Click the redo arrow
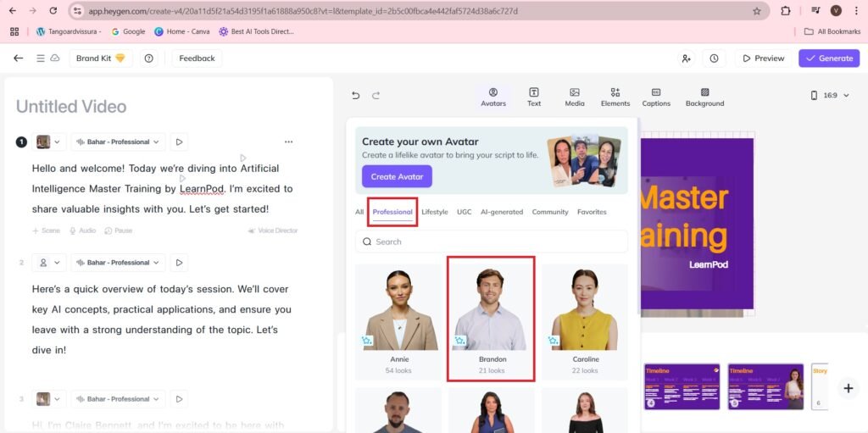The image size is (868, 433). click(x=376, y=95)
